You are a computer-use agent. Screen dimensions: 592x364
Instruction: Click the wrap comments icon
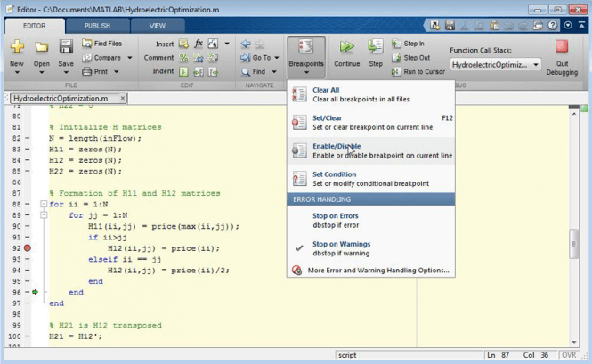(x=213, y=58)
